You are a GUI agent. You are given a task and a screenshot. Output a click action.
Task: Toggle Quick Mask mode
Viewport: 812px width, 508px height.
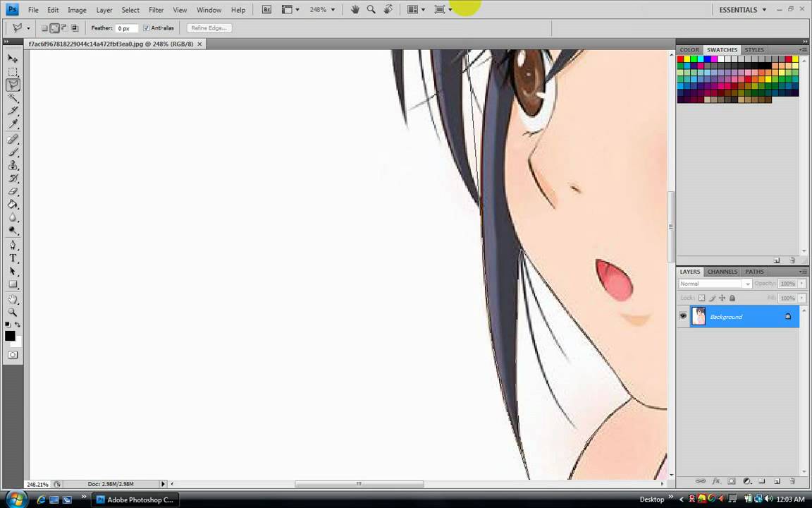pos(13,355)
